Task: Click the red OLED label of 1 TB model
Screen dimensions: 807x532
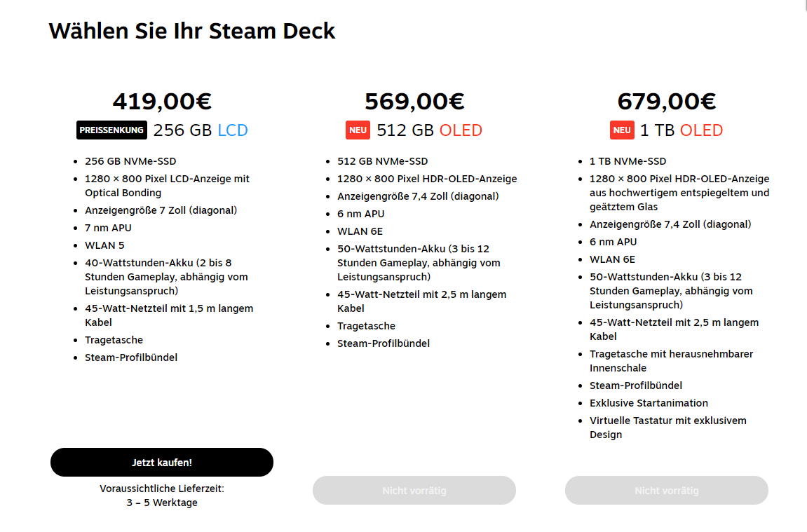Action: tap(701, 130)
